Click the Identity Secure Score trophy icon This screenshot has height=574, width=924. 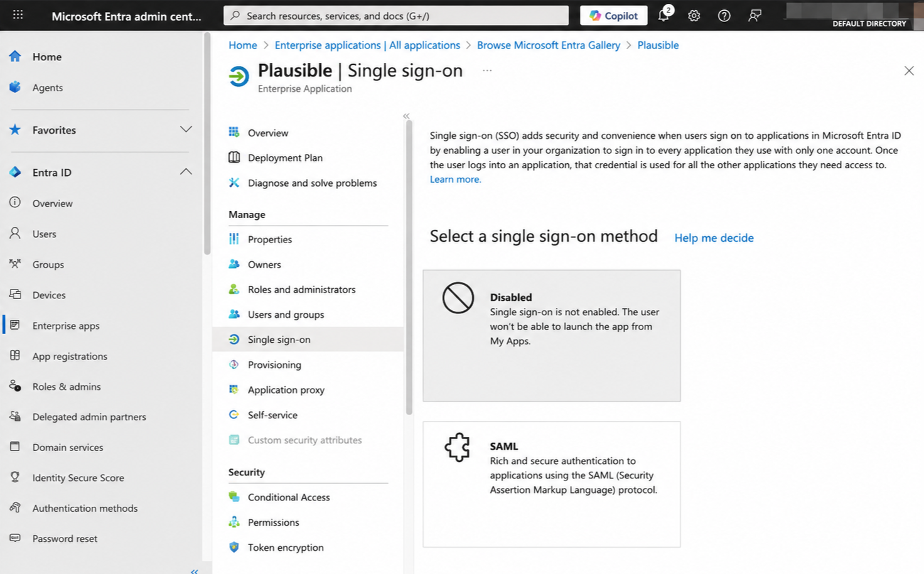coord(15,477)
